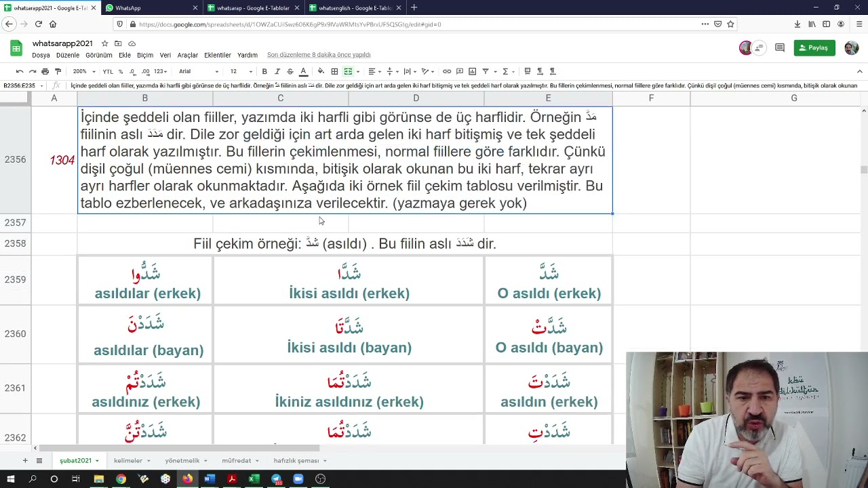Switch to the hafızlık şeması sheet tab
The height and width of the screenshot is (488, 868).
point(300,461)
